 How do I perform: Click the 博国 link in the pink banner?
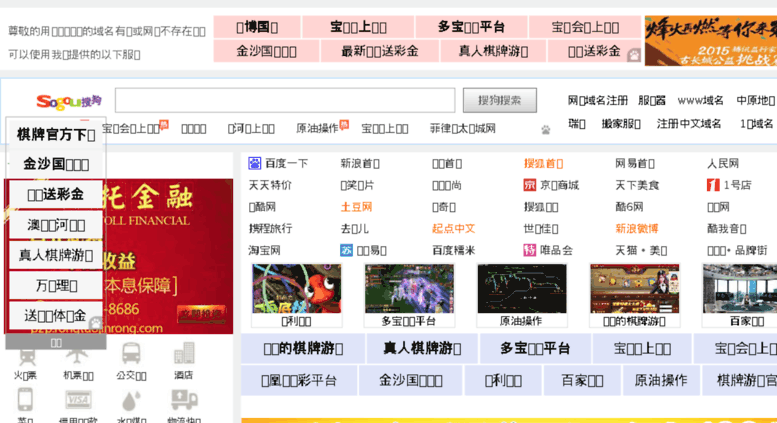[x=257, y=27]
